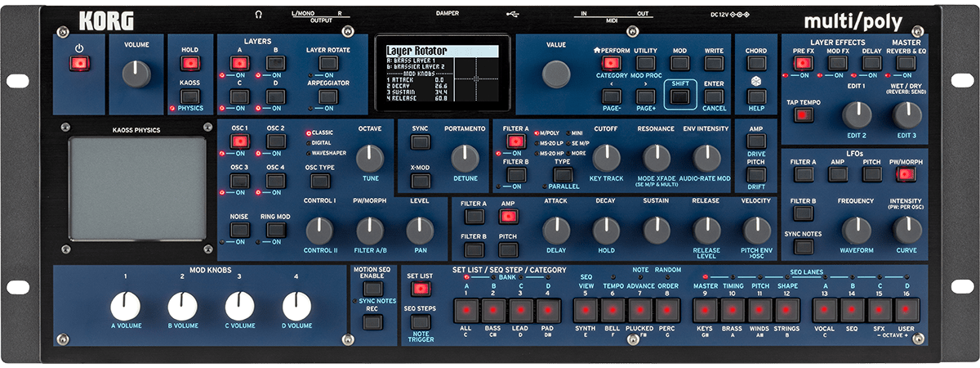The width and height of the screenshot is (980, 368).
Task: Click the WRITE button
Action: click(x=715, y=63)
